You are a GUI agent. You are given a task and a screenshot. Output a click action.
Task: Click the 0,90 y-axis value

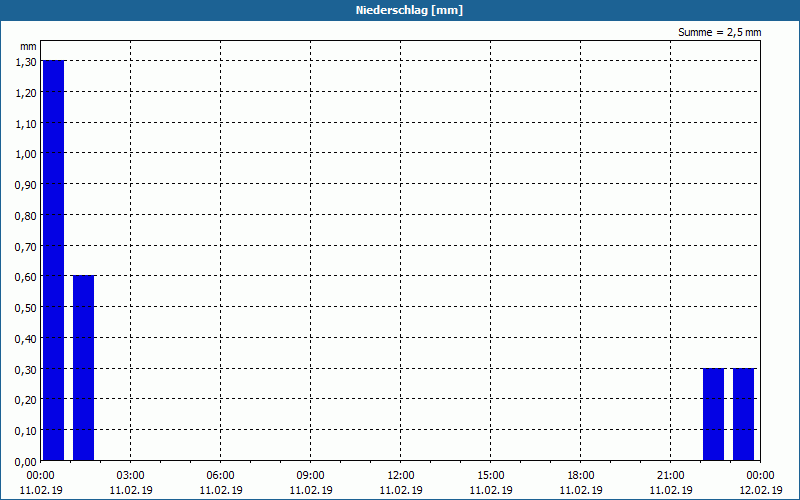(x=26, y=185)
